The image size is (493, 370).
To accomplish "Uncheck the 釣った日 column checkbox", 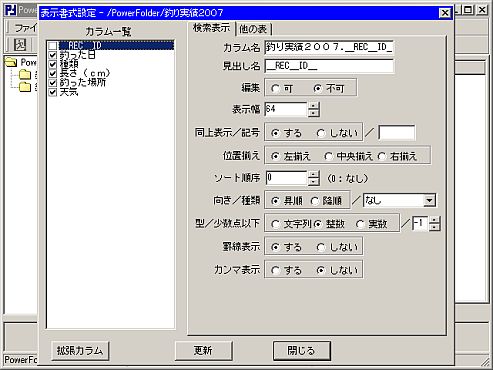I will [x=53, y=55].
